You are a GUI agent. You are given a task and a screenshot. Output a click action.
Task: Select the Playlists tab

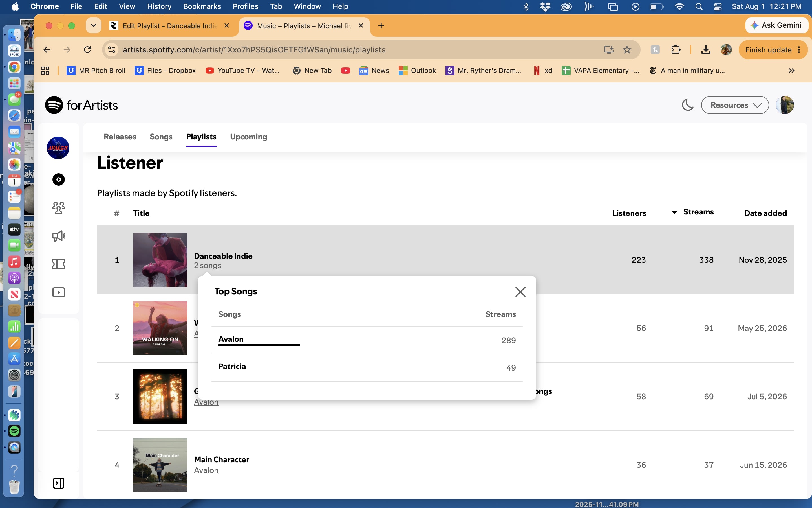tap(201, 137)
